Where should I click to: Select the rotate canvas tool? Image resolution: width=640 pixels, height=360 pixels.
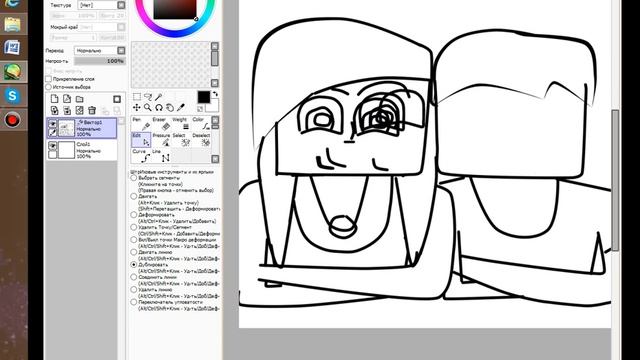(159, 107)
